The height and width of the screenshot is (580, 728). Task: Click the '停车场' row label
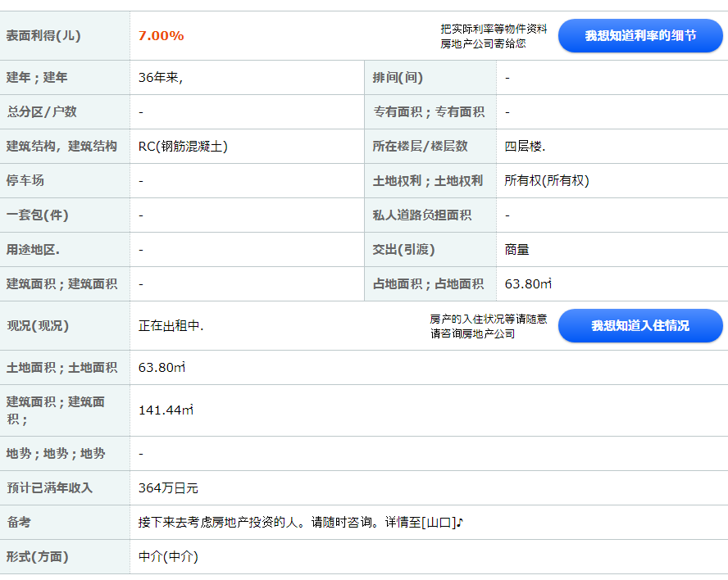click(25, 181)
